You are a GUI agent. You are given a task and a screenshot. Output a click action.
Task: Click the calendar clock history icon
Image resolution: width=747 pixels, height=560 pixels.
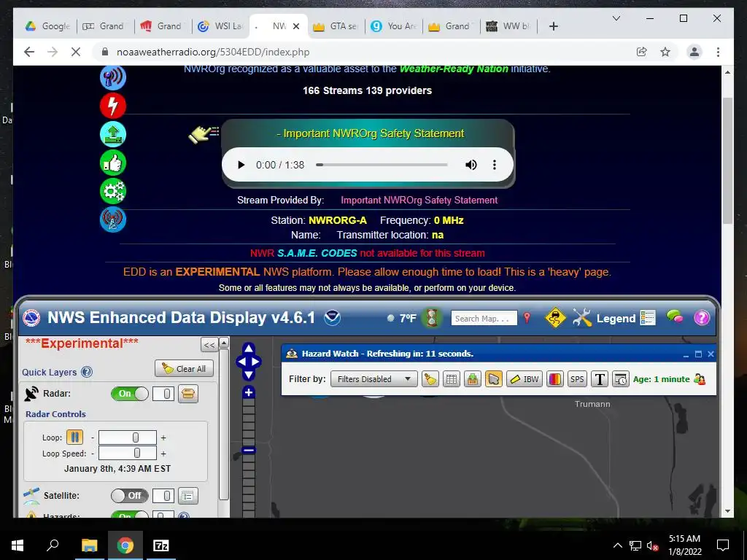click(x=621, y=379)
